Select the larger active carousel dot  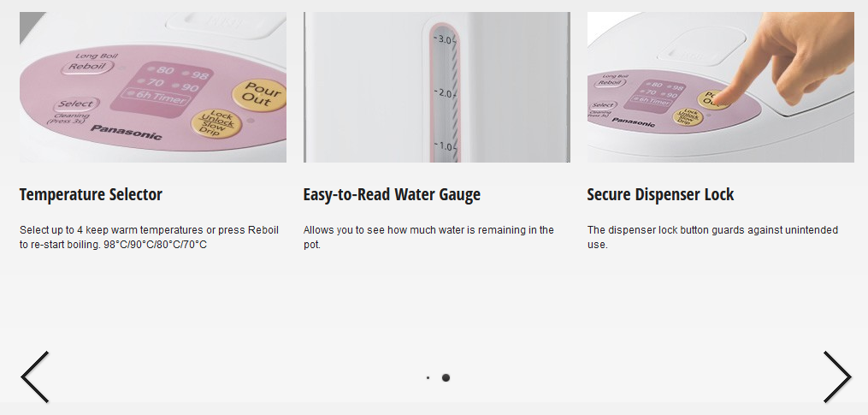point(446,377)
